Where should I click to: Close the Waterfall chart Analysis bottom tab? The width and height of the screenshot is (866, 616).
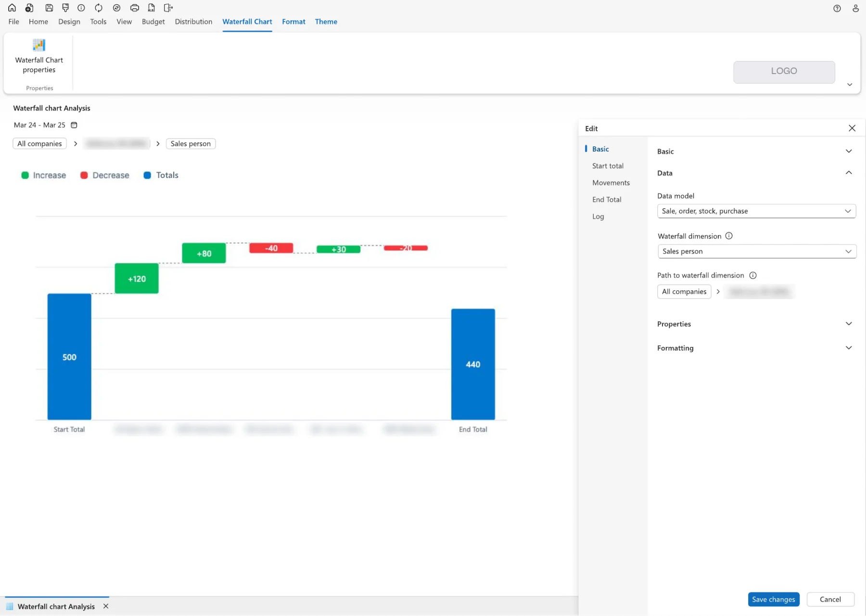(106, 606)
